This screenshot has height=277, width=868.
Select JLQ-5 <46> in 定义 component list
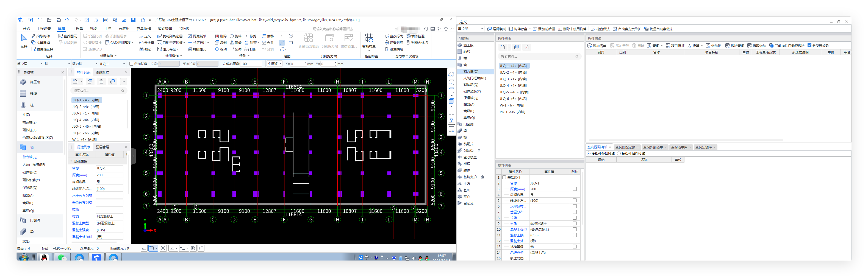point(514,92)
